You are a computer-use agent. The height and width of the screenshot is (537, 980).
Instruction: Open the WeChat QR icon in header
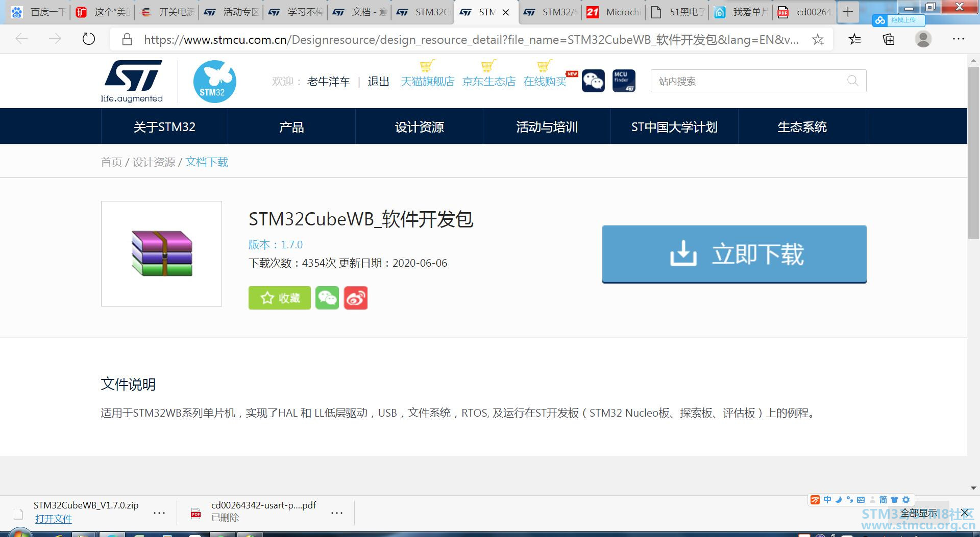coord(593,81)
